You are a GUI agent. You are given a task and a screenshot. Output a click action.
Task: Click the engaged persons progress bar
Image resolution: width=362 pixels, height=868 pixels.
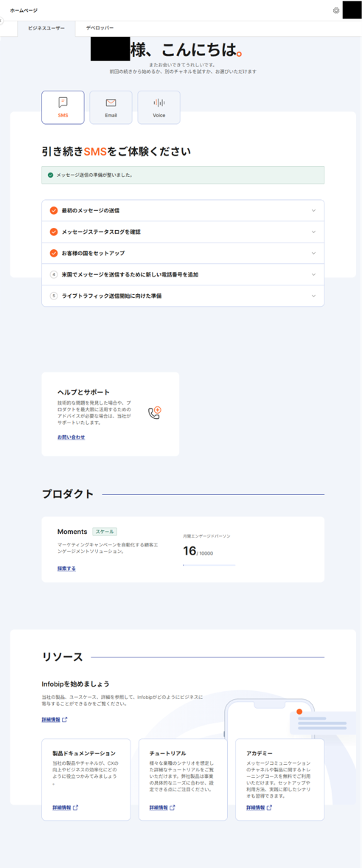pos(209,565)
